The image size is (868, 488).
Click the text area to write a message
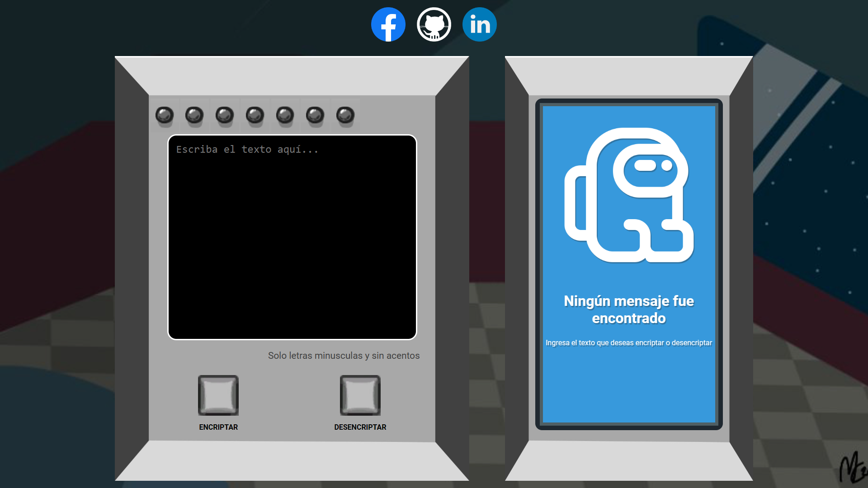pyautogui.click(x=292, y=237)
